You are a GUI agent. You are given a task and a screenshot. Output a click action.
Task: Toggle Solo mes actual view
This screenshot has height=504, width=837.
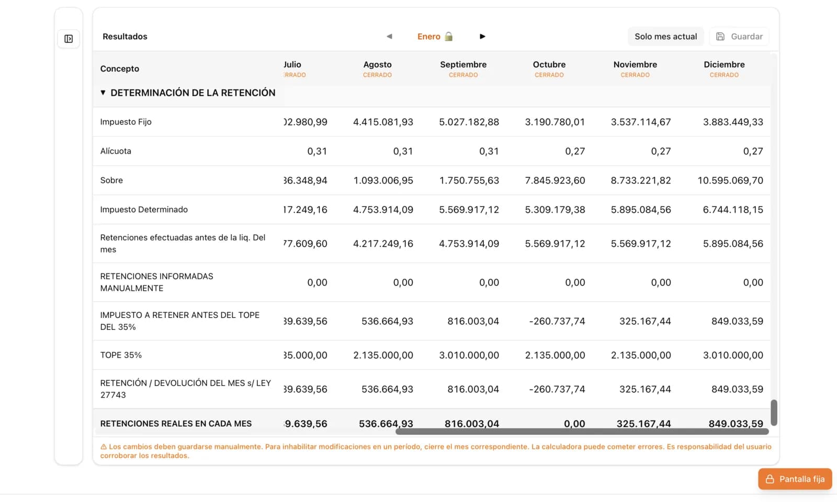point(665,37)
